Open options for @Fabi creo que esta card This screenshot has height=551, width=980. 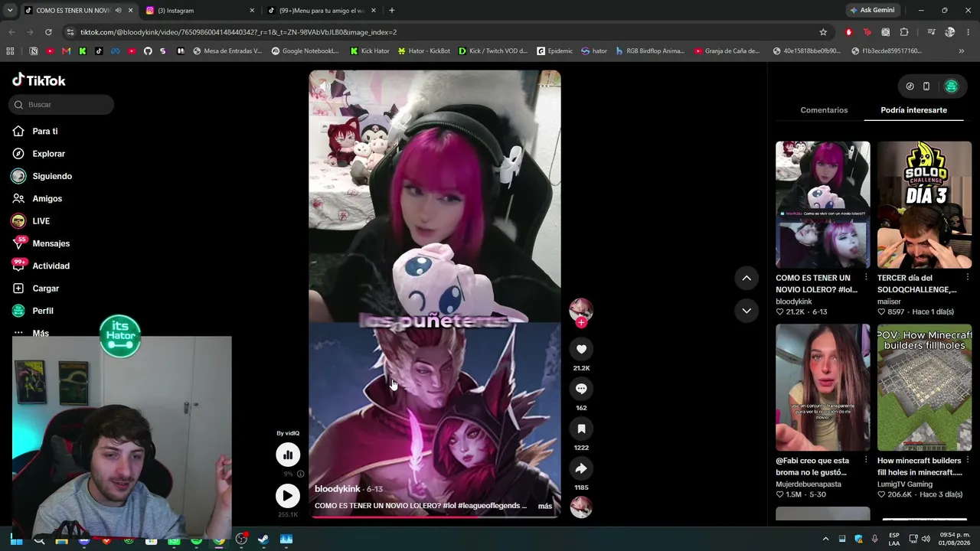pyautogui.click(x=866, y=461)
